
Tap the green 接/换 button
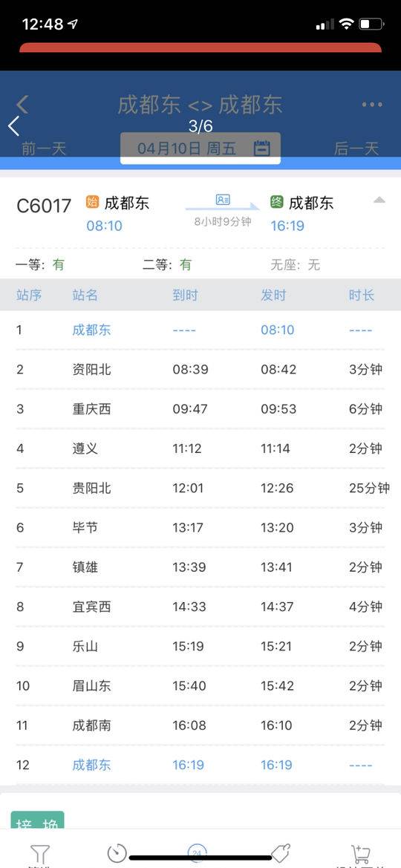[x=38, y=821]
